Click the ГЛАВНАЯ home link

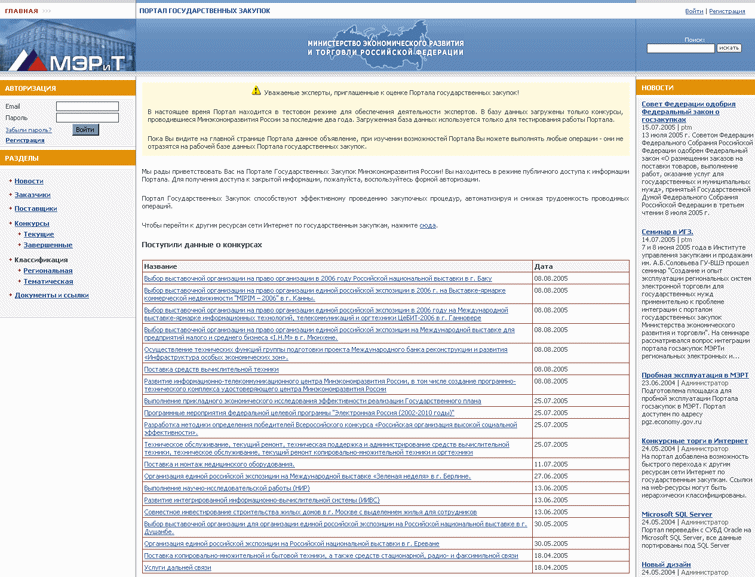point(21,9)
